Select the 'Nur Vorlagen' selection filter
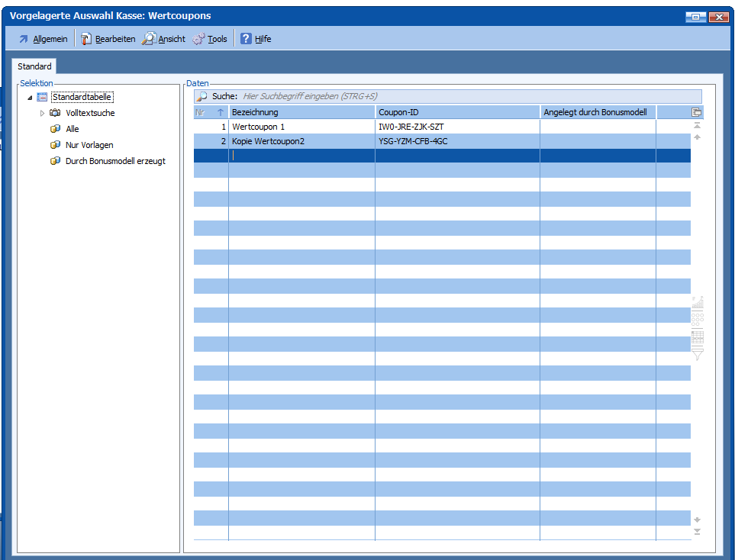This screenshot has height=560, width=735. (89, 145)
